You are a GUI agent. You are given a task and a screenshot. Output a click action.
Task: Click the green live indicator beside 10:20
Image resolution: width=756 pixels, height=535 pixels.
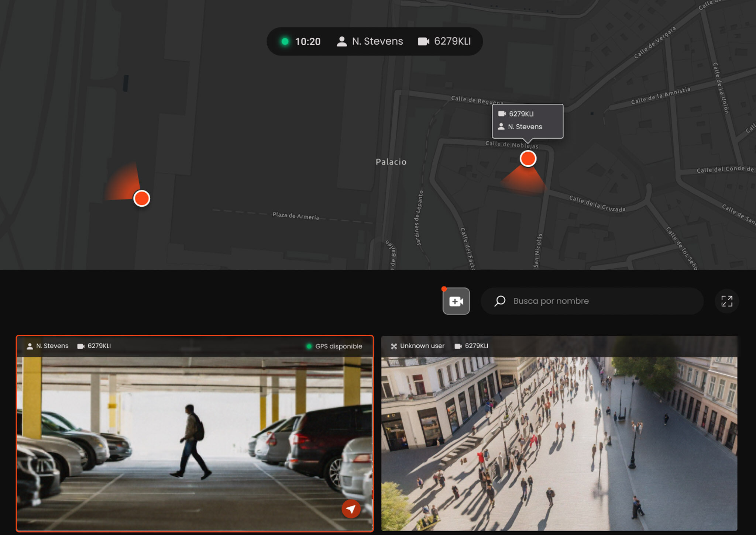pyautogui.click(x=285, y=41)
